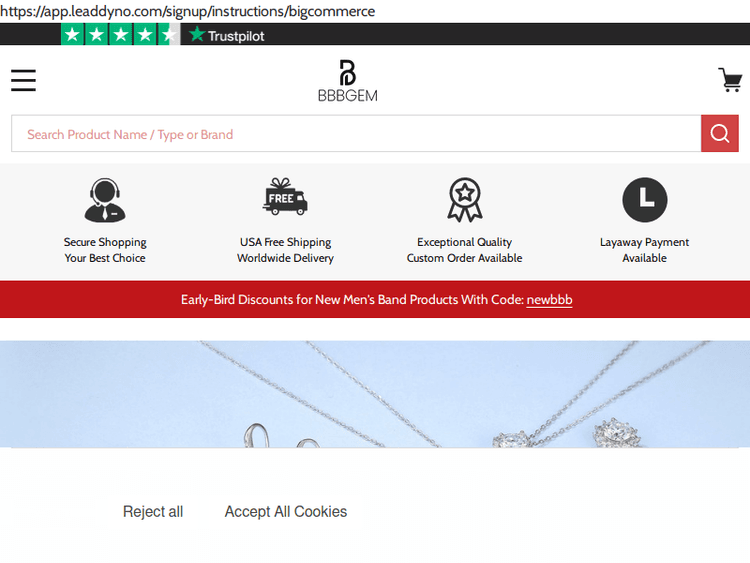
Task: Click the BBBGEM logo
Action: 347,81
